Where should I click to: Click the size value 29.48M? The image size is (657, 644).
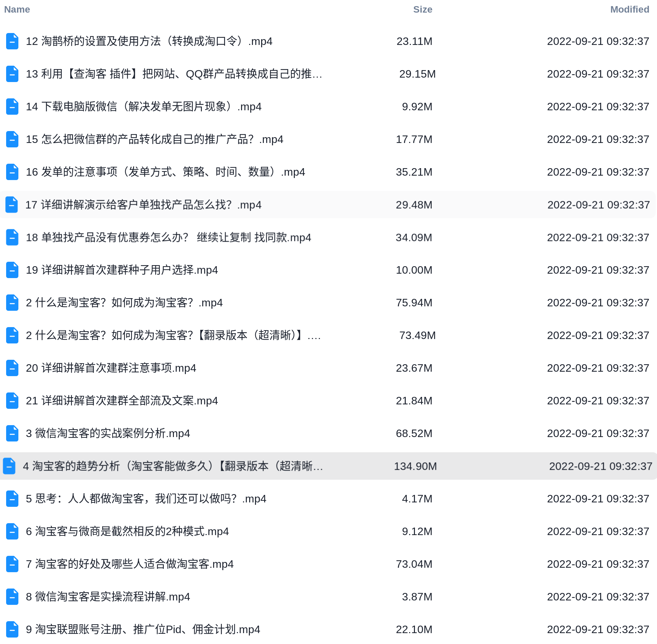pyautogui.click(x=414, y=205)
